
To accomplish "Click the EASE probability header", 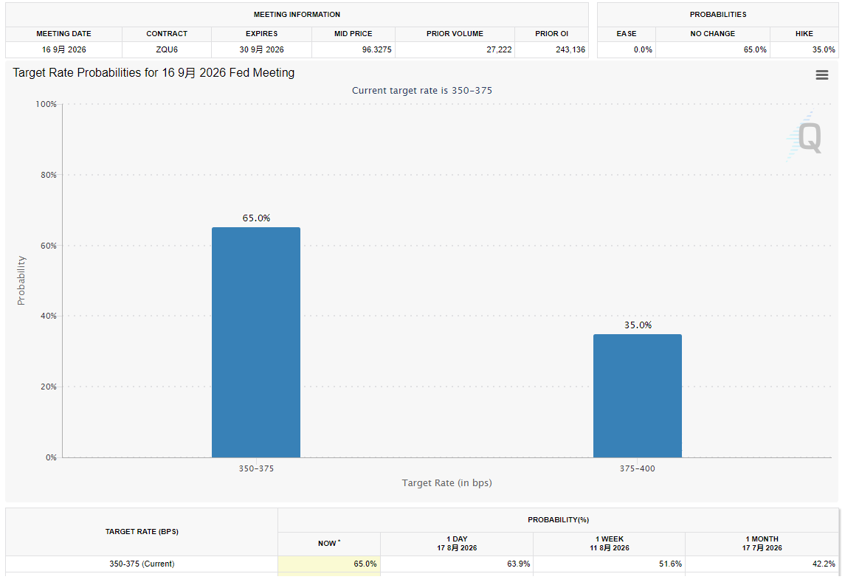I will pyautogui.click(x=626, y=33).
